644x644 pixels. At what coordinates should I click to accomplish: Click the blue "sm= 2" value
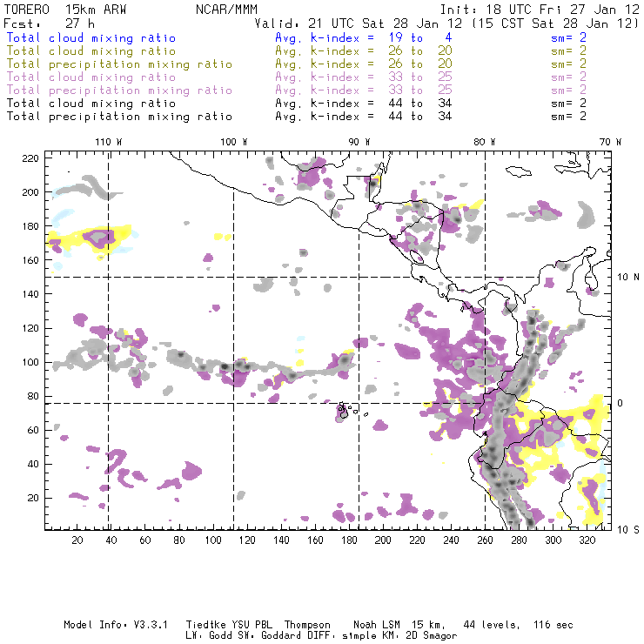568,37
